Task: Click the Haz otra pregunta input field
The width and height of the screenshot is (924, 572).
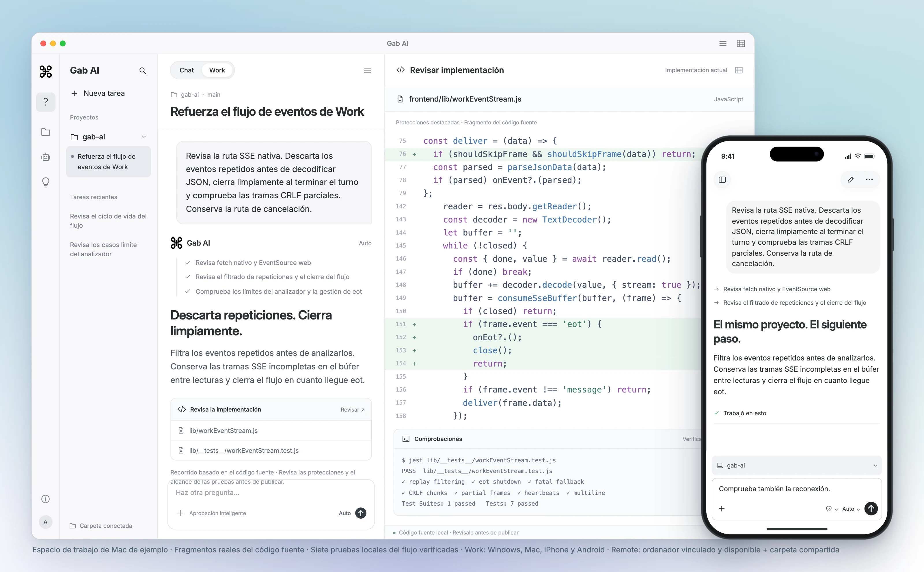Action: 271,493
